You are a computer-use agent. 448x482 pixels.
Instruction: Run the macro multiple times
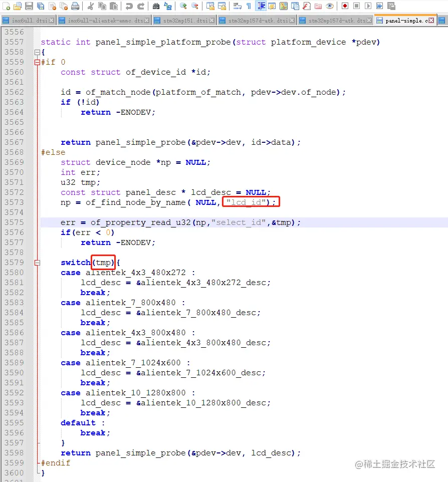380,6
